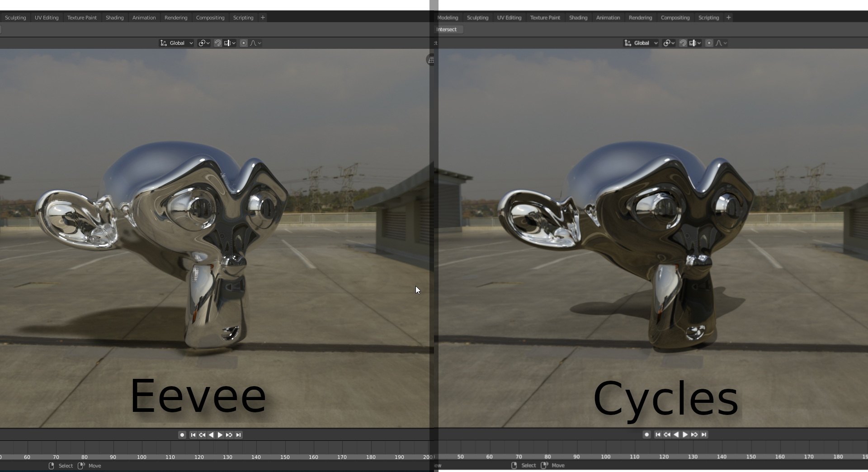Switch to Sculpting tab in Eevee window

click(x=15, y=18)
